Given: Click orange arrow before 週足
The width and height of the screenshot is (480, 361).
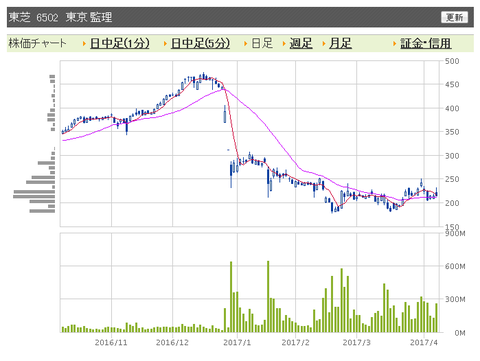Looking at the screenshot, I should 284,44.
